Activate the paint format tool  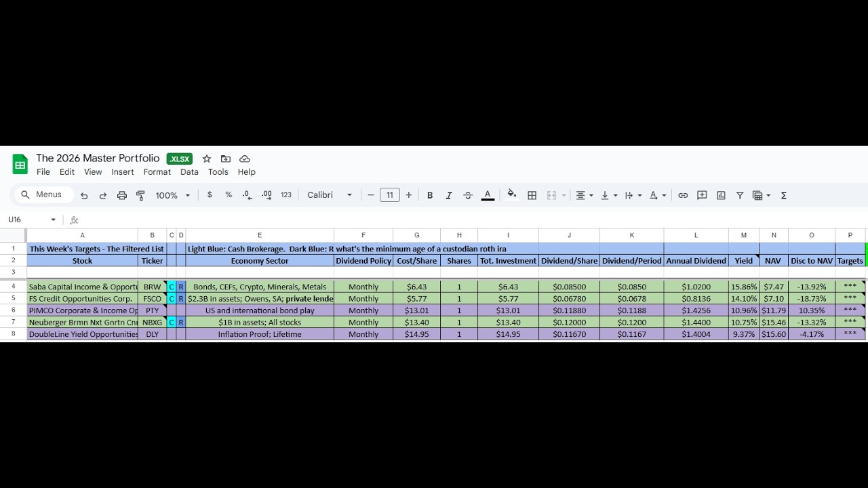pyautogui.click(x=141, y=195)
